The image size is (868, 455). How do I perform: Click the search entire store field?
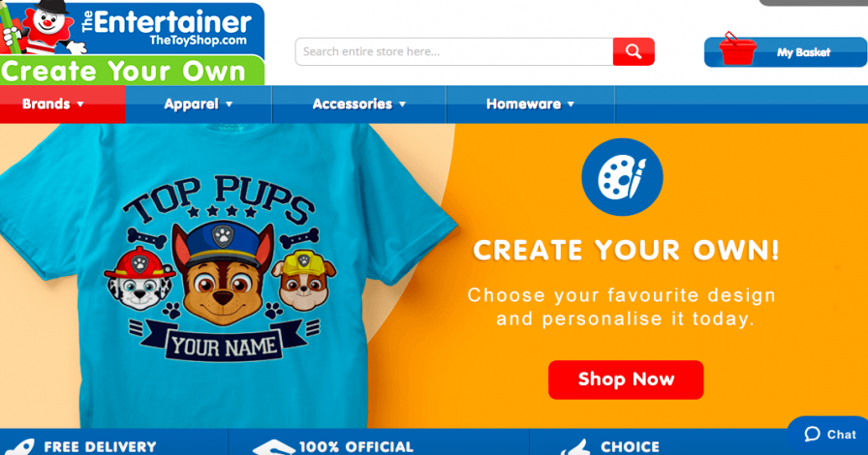[454, 51]
